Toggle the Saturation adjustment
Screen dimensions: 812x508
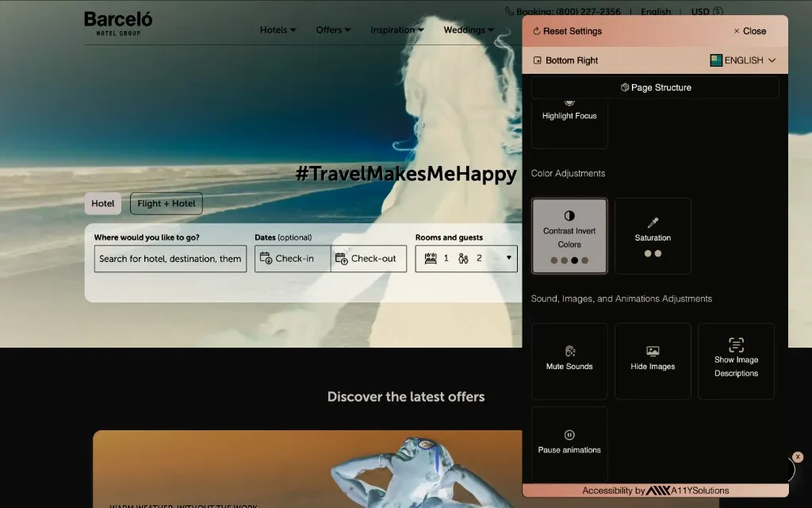653,237
